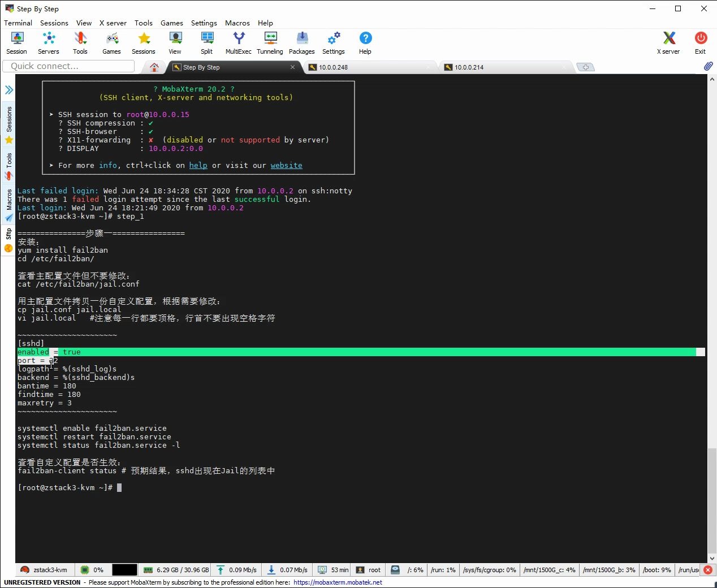717x588 pixels.
Task: Click the disk usage drive icon
Action: tap(395, 570)
